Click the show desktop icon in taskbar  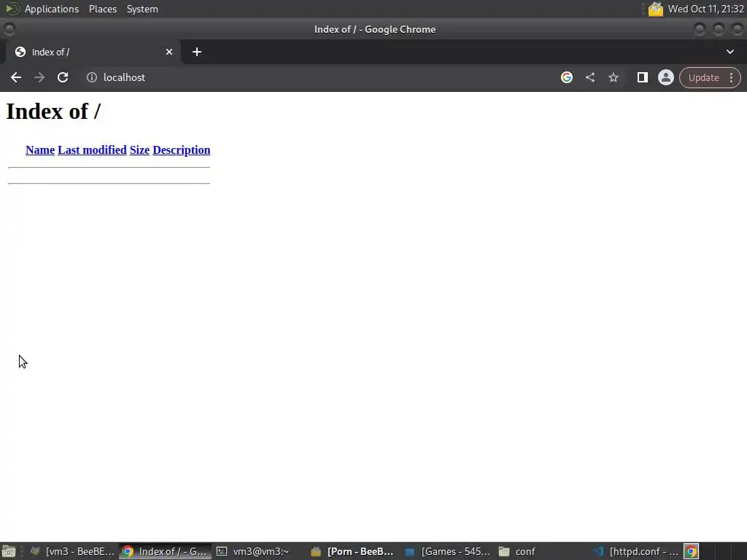pos(9,551)
